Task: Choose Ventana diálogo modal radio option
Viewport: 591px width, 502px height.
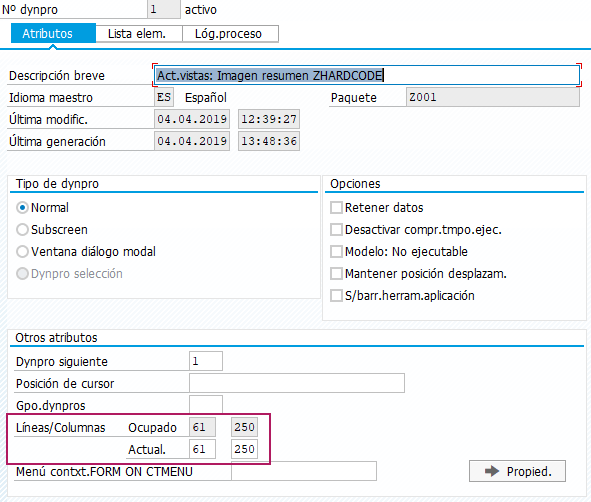Action: [22, 251]
